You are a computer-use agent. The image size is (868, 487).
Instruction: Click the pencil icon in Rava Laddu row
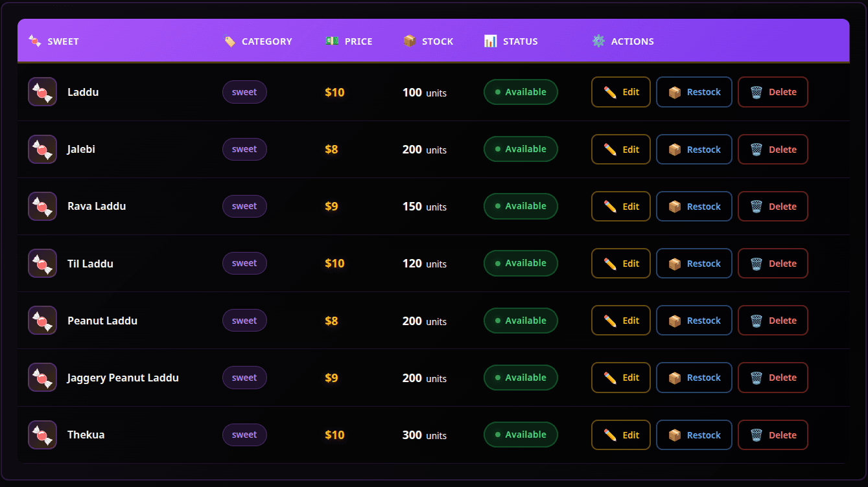[x=610, y=207]
